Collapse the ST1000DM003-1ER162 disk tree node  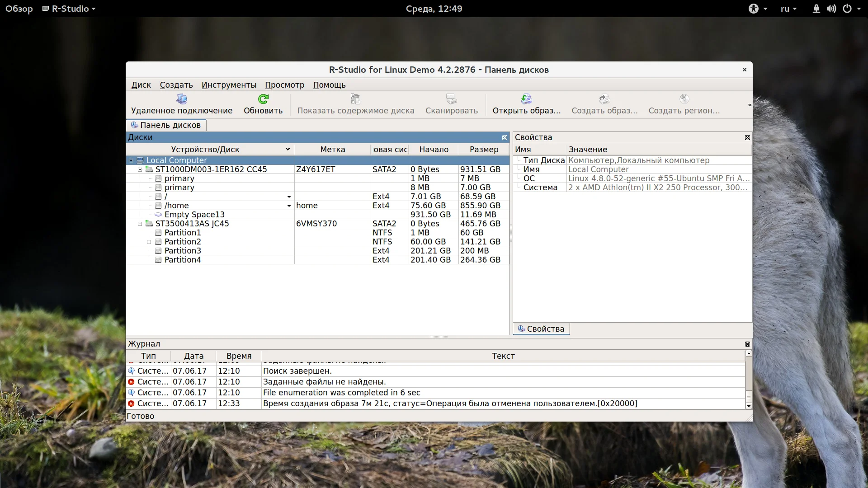pos(140,169)
